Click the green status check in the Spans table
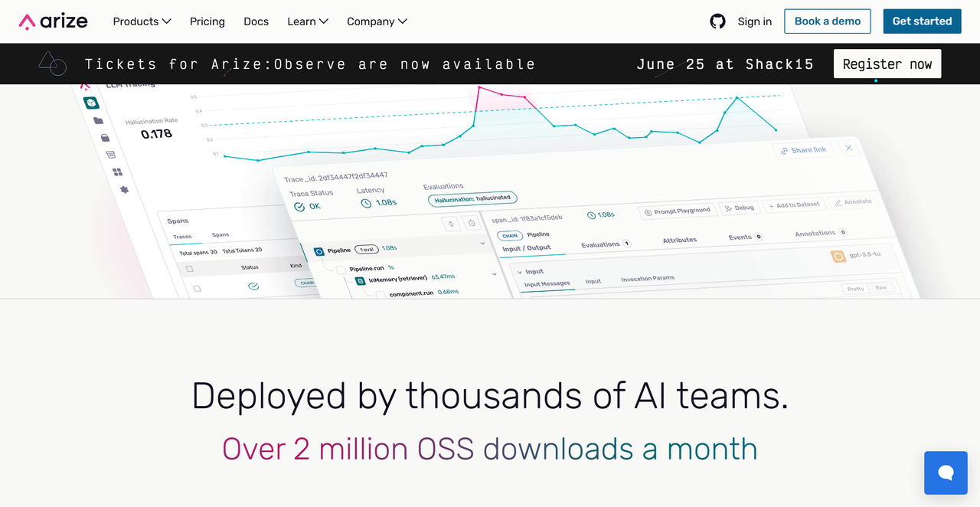Viewport: 980px width, 507px height. [x=253, y=286]
